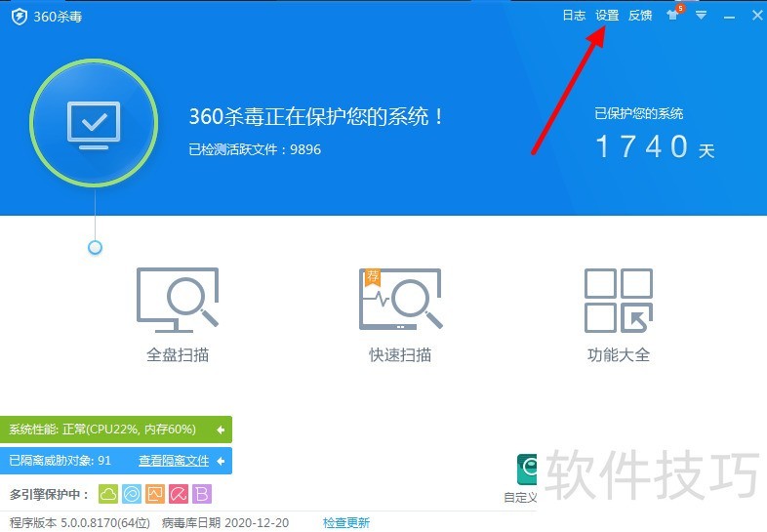Open the 日志 log menu
This screenshot has height=532, width=767.
click(574, 16)
